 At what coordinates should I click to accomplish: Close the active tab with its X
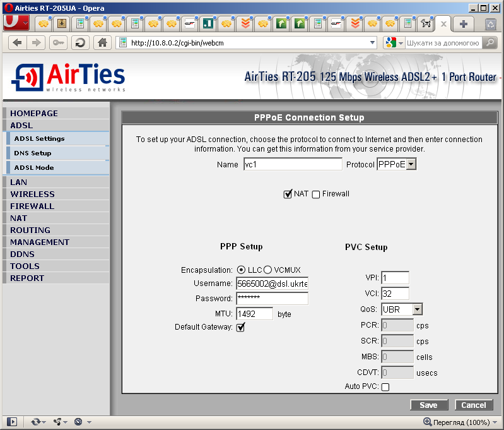(443, 24)
